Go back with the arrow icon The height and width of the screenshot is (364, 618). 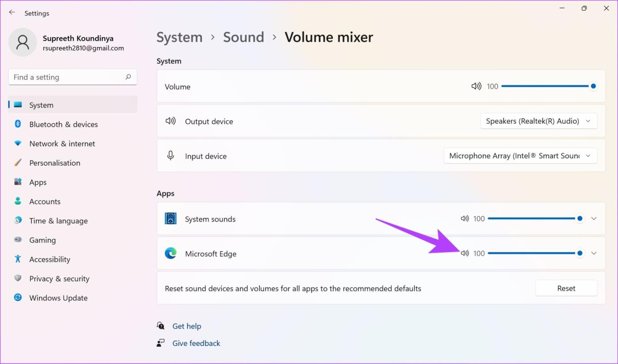12,13
